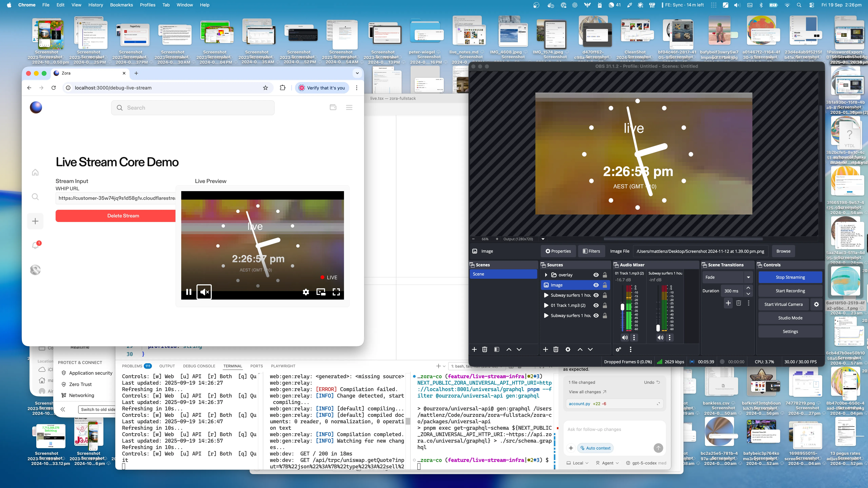Image resolution: width=868 pixels, height=488 pixels.
Task: Switch to PLAYWRIGHT tab
Action: [x=283, y=366]
